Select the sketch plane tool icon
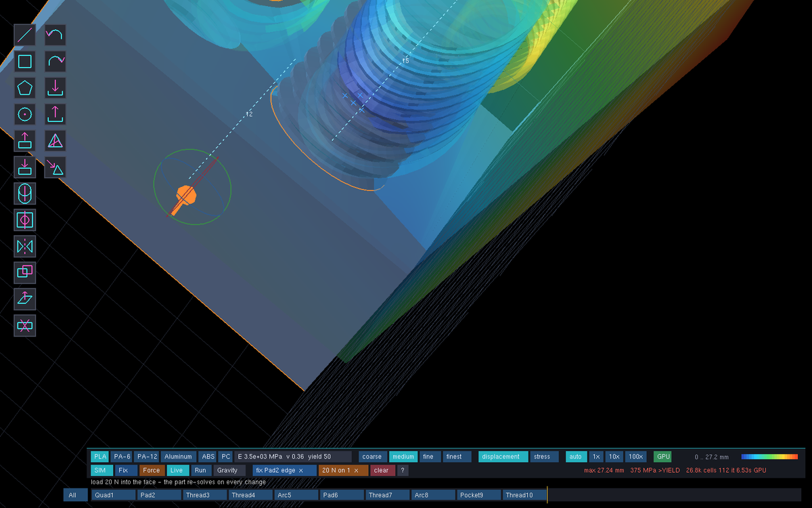 click(25, 299)
